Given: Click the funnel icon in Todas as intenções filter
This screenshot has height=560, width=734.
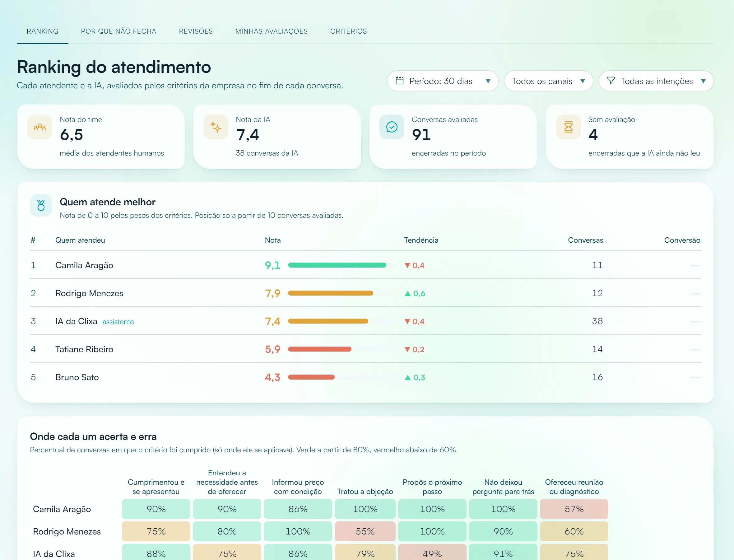Looking at the screenshot, I should point(611,81).
